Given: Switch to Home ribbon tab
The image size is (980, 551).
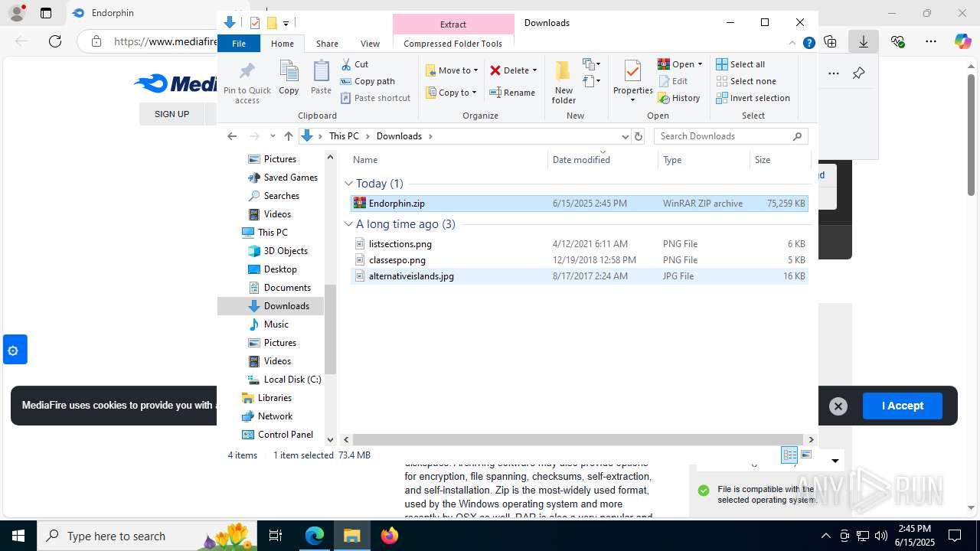Looking at the screenshot, I should coord(283,44).
